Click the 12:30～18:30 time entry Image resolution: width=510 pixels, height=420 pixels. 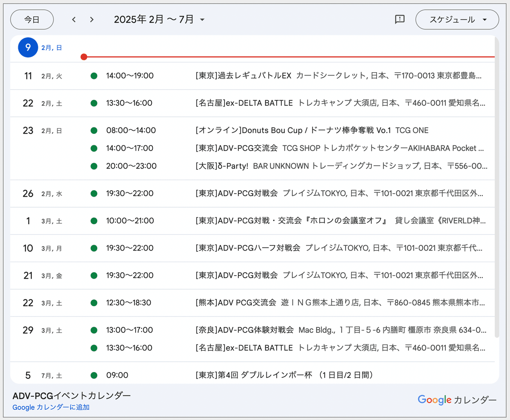[129, 303]
